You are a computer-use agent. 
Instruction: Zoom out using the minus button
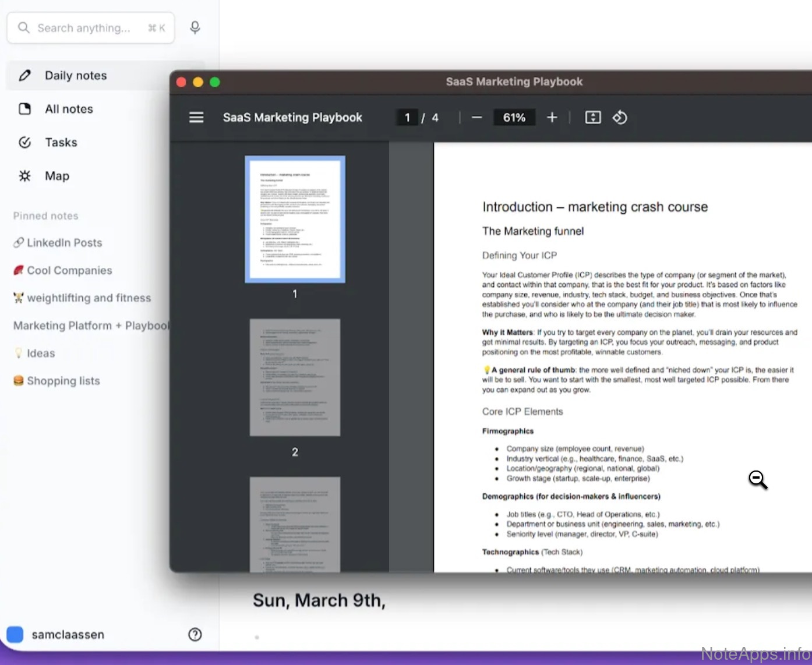pyautogui.click(x=476, y=118)
